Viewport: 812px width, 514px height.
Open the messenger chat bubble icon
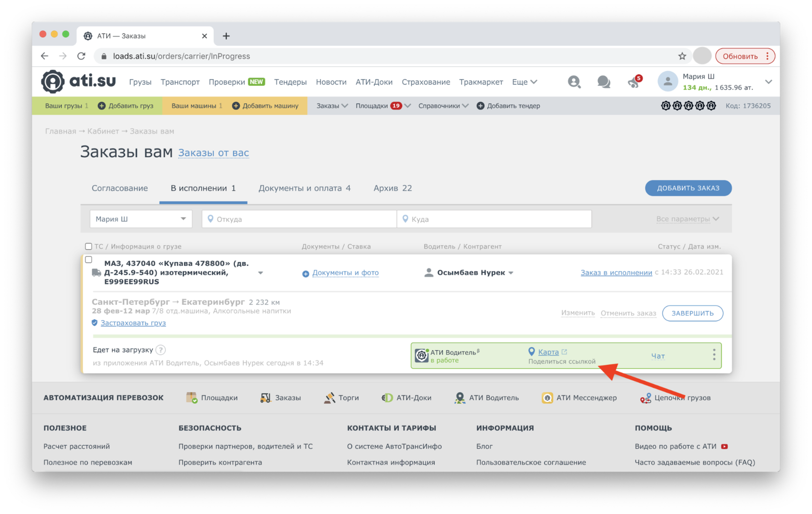(603, 82)
